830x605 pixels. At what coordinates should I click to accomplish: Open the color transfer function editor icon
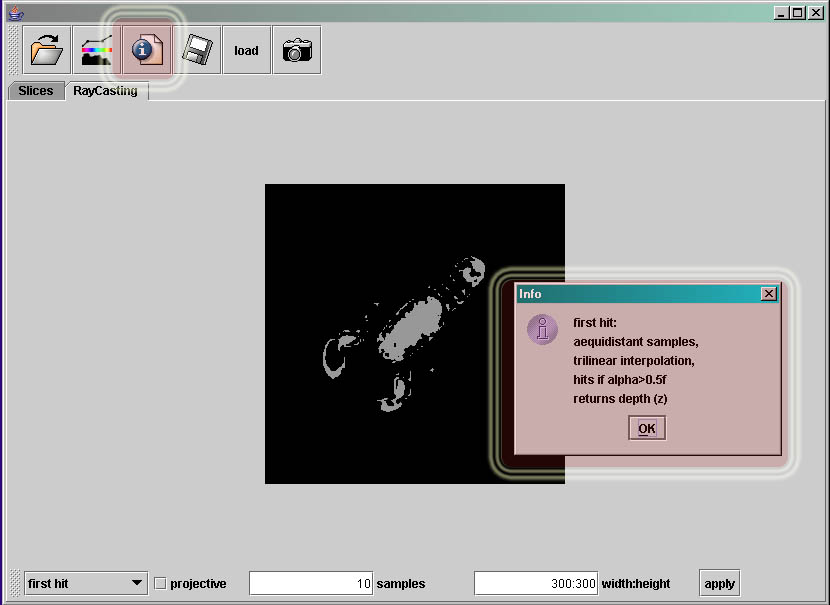pos(97,50)
